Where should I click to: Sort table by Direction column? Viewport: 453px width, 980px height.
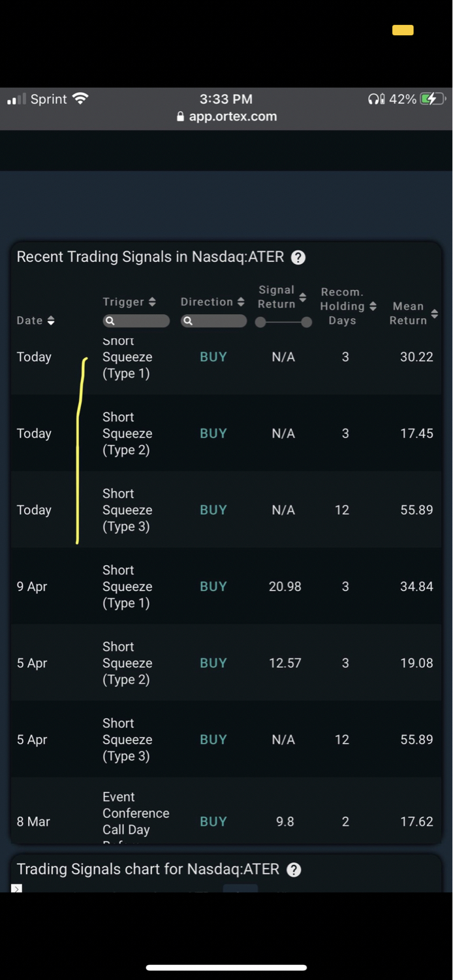[x=241, y=302]
